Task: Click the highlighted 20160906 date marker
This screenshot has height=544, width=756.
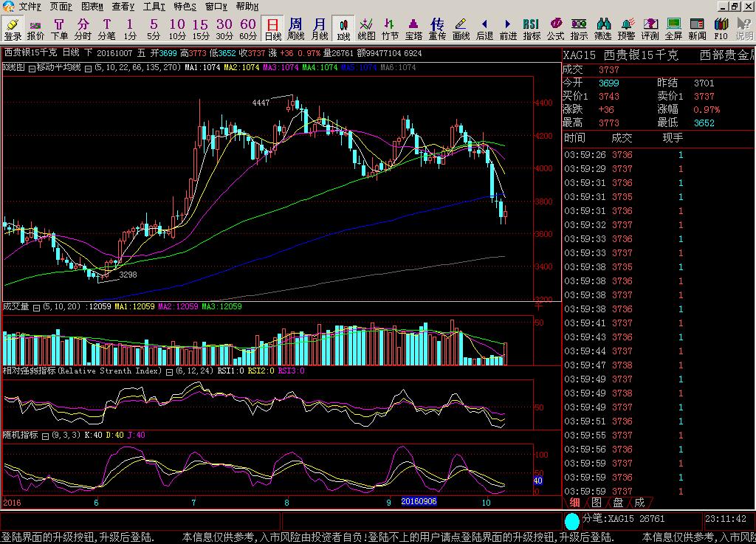Action: [419, 502]
